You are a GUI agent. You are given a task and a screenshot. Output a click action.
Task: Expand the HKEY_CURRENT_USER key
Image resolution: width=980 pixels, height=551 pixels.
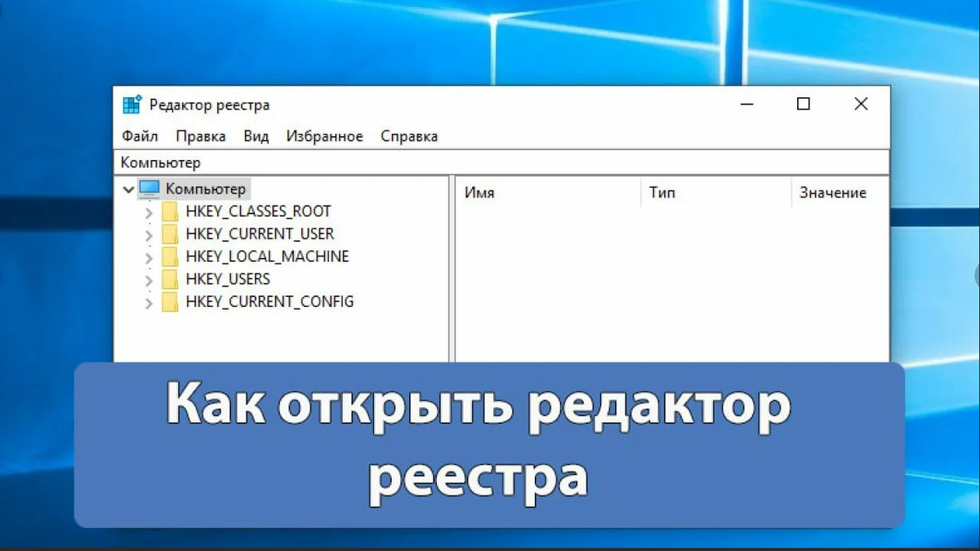pyautogui.click(x=149, y=235)
